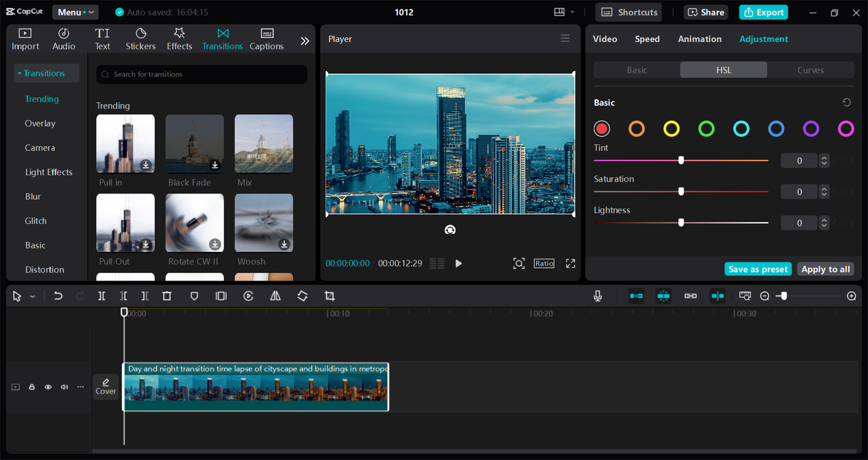Click Apply to all
This screenshot has width=868, height=460.
coord(825,269)
